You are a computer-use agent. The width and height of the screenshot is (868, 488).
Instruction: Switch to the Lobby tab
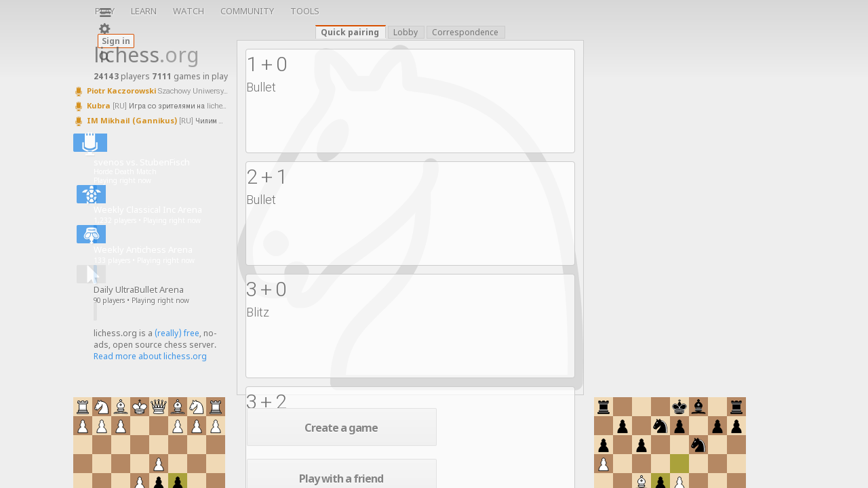406,32
